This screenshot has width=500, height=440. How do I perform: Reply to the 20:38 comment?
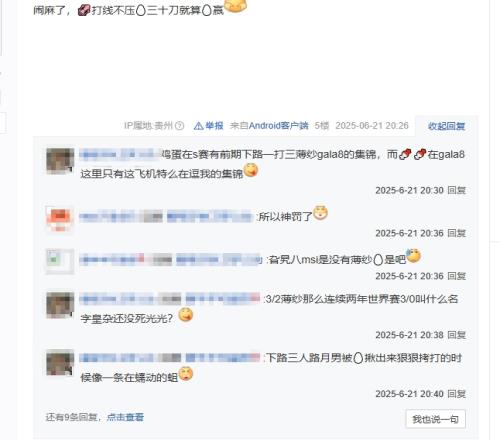pyautogui.click(x=456, y=335)
